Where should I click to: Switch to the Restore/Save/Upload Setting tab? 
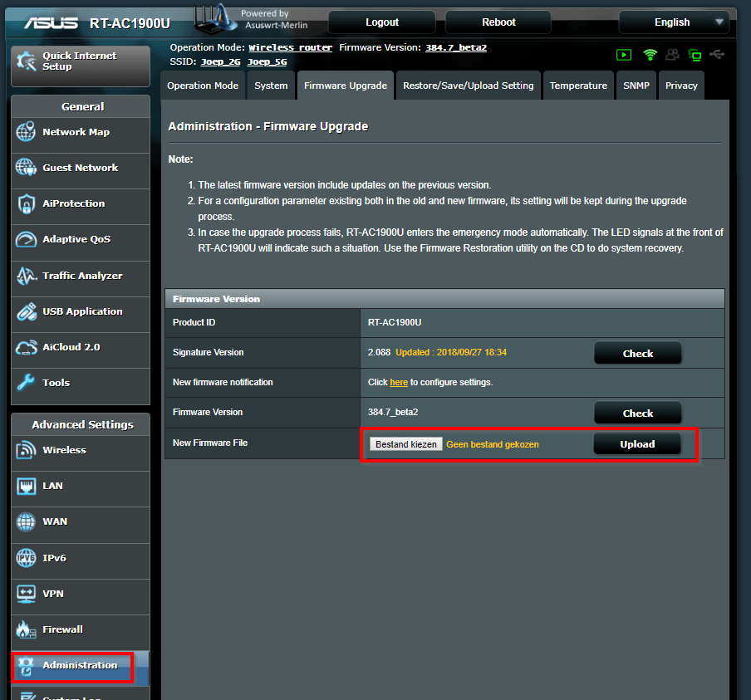(468, 85)
